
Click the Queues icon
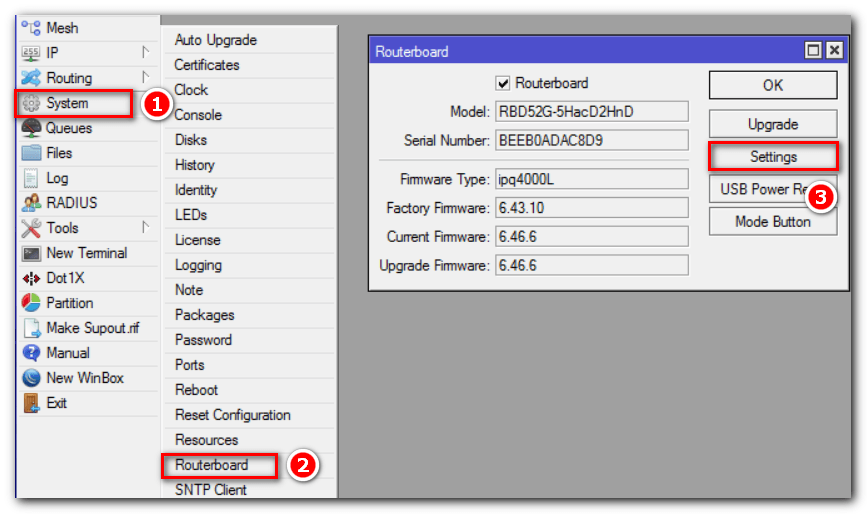(x=31, y=128)
